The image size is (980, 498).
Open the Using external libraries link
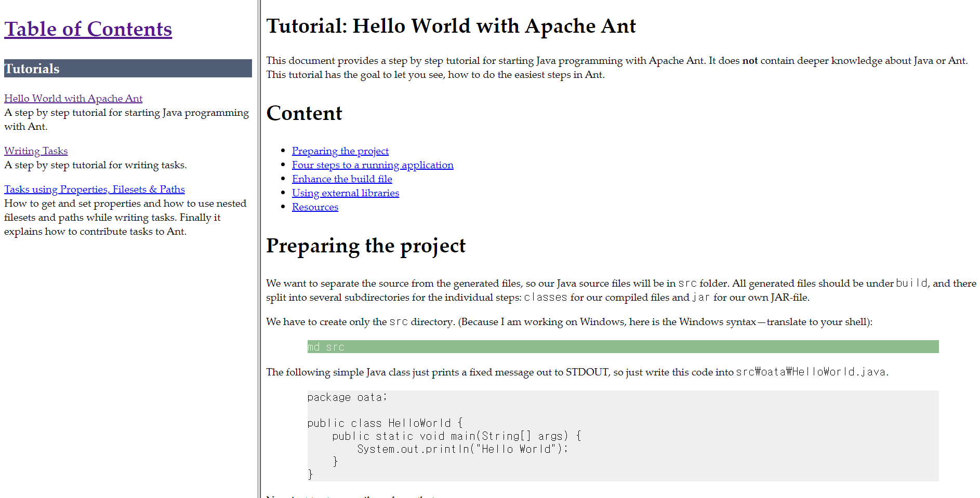coord(345,193)
